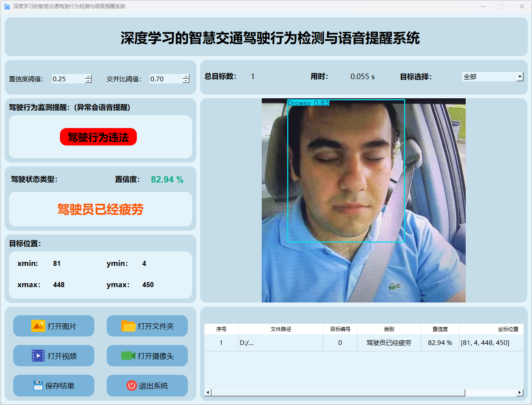Decrease the 交并比阈值 value with down arrow
This screenshot has height=405, width=532.
(x=186, y=81)
